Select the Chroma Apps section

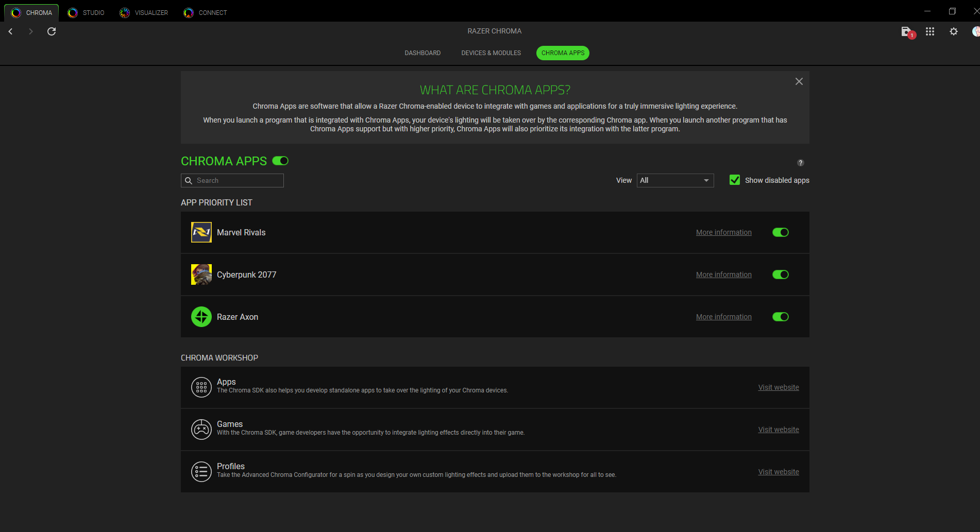(563, 53)
